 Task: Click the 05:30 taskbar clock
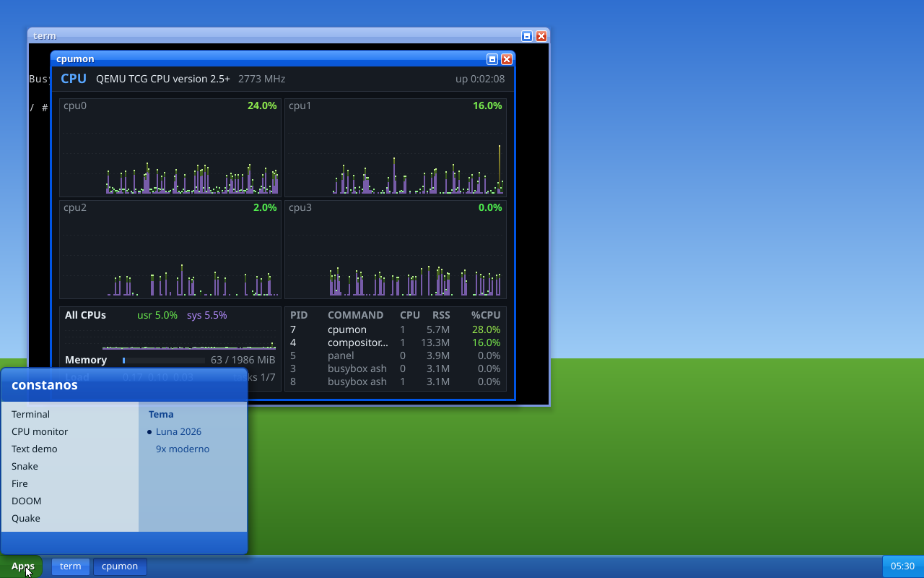click(902, 566)
